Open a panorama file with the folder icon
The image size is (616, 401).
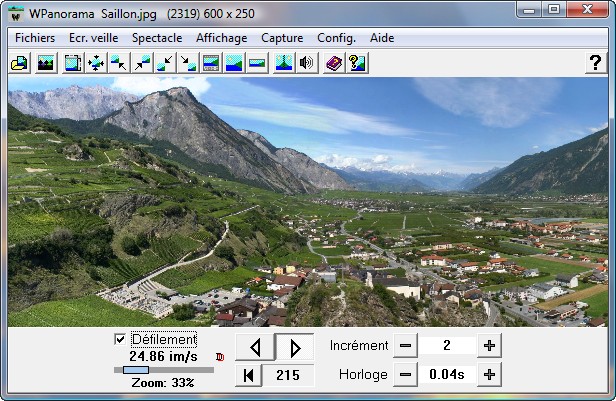[20, 63]
